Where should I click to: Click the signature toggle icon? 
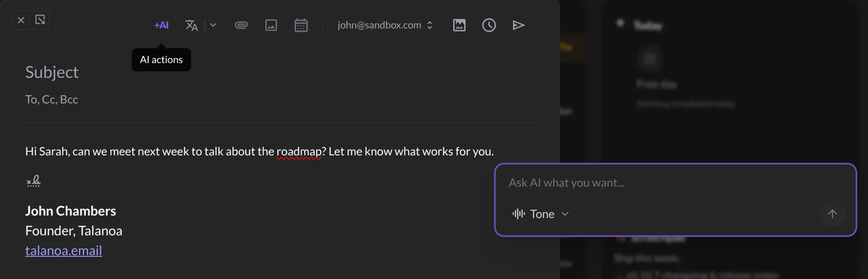click(x=34, y=180)
